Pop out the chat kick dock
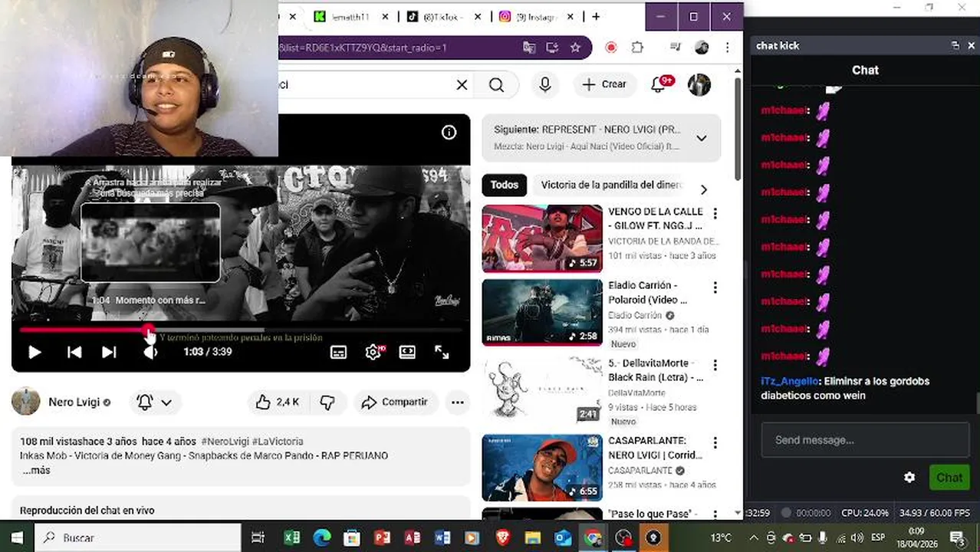 coord(955,45)
